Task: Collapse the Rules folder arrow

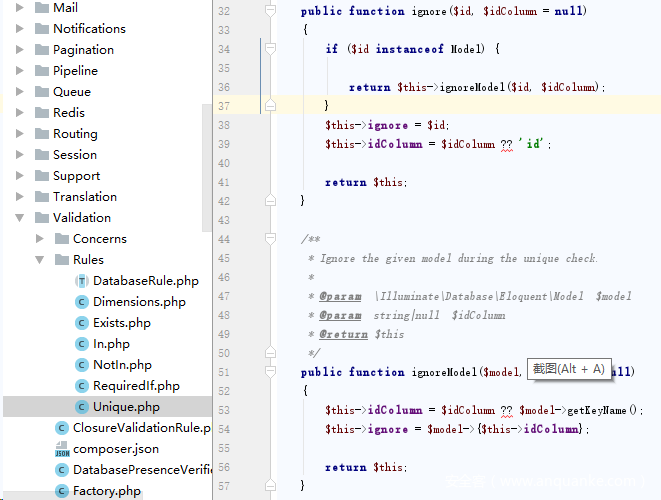Action: point(40,260)
